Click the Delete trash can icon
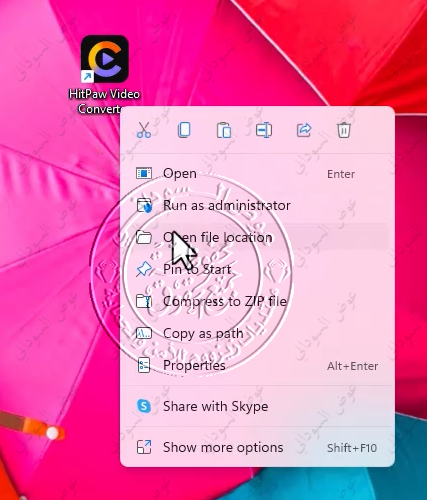This screenshot has height=500, width=427. pyautogui.click(x=344, y=130)
